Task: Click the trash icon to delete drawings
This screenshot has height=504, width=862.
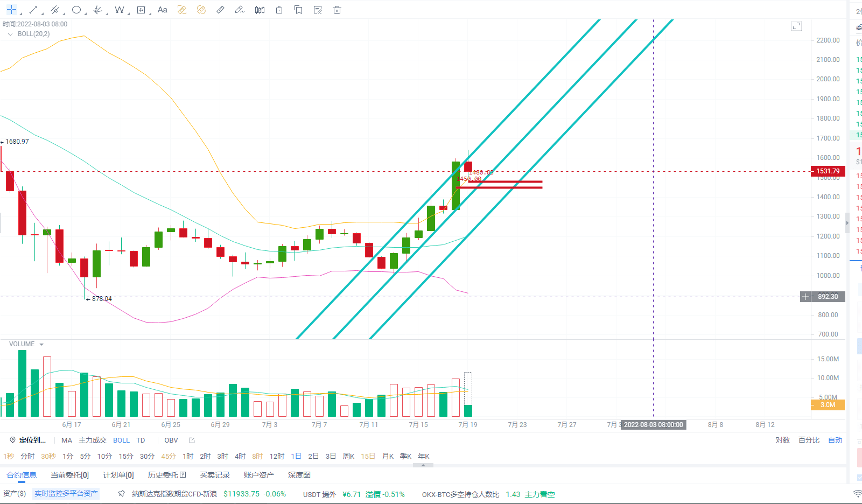Action: (337, 10)
